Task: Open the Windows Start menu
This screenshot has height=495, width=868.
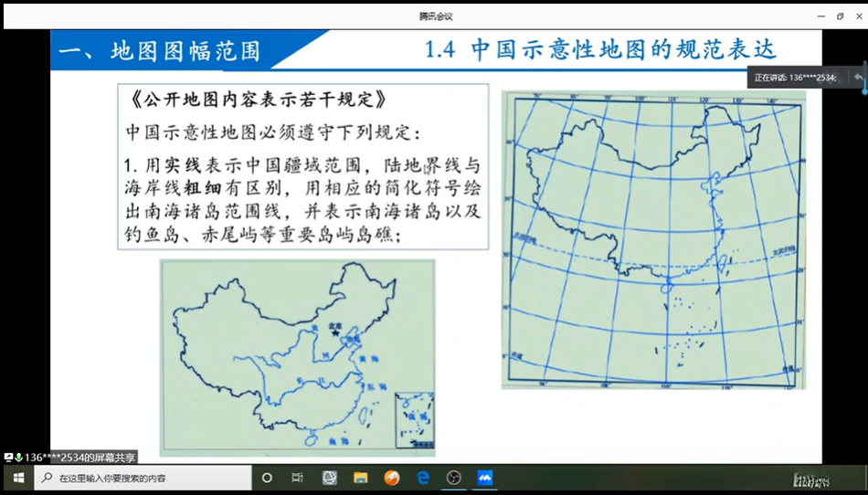Action: (17, 478)
